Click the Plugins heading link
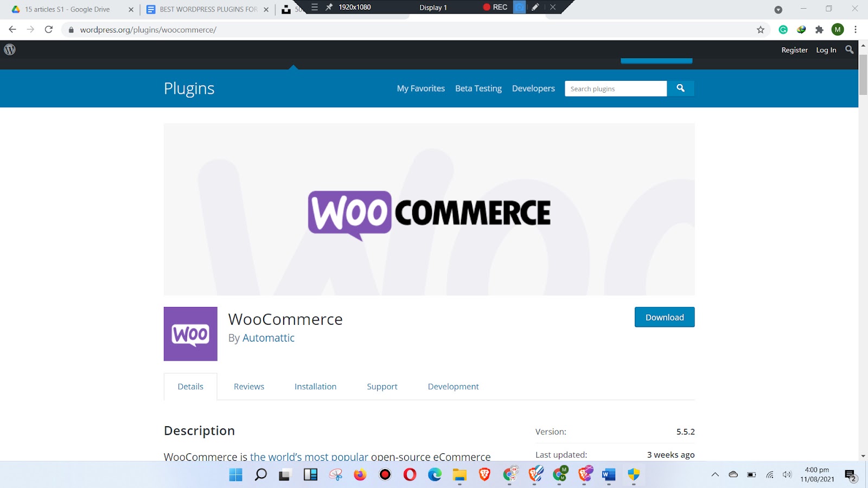The width and height of the screenshot is (868, 488). tap(189, 88)
